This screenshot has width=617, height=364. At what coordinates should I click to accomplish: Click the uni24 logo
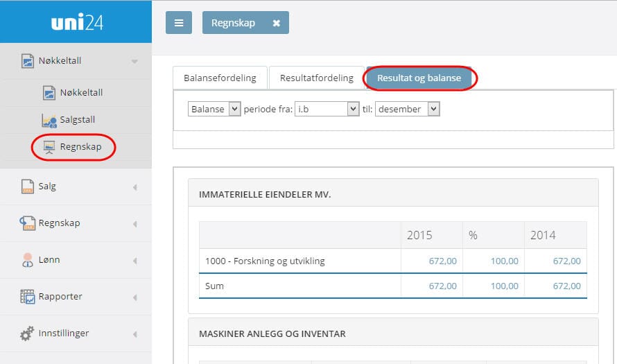76,22
